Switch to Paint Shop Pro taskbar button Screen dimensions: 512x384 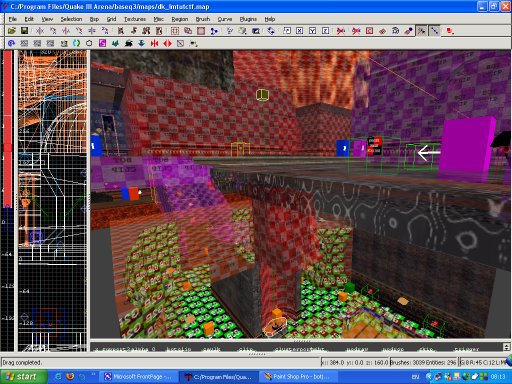tap(298, 377)
